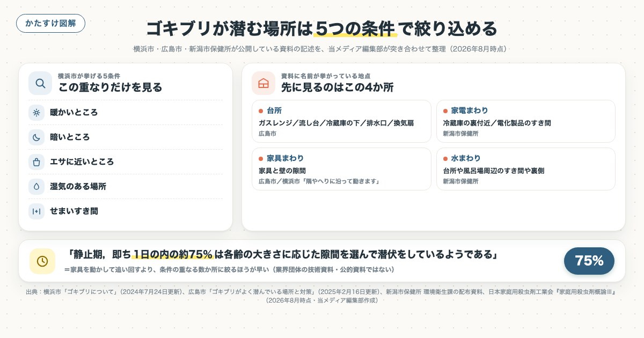Click the source 広島市／横浜市「隅やへりに沿って動きます」

(319, 181)
